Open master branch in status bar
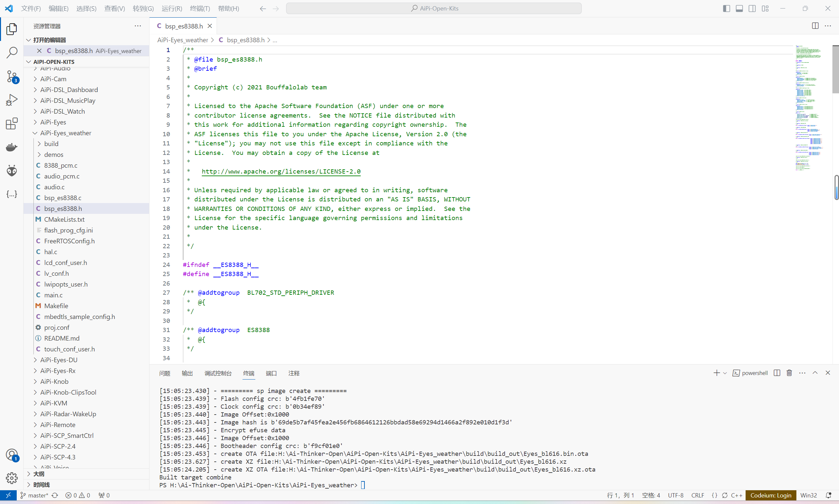This screenshot has height=504, width=839. (x=34, y=495)
